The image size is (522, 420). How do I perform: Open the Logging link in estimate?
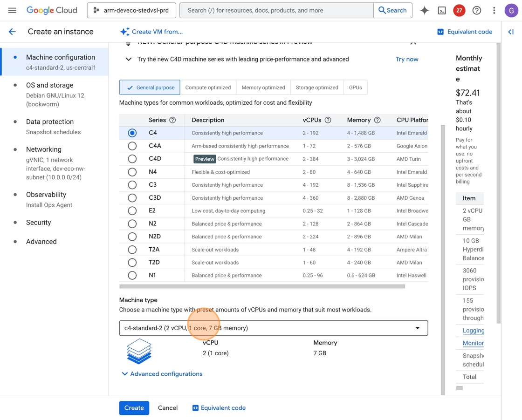pos(473,330)
